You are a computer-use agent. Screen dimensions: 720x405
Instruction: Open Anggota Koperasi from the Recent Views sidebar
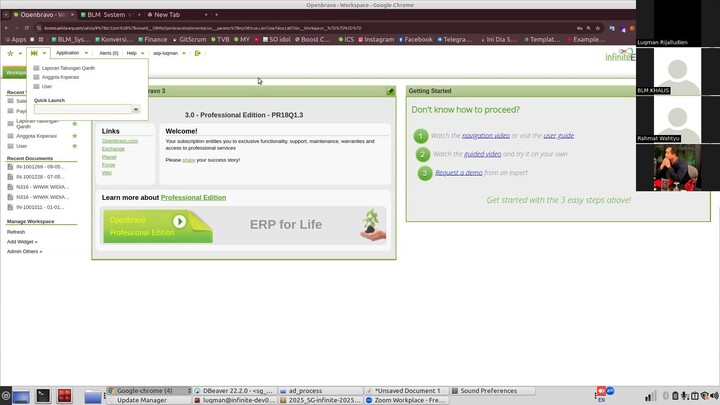point(36,136)
